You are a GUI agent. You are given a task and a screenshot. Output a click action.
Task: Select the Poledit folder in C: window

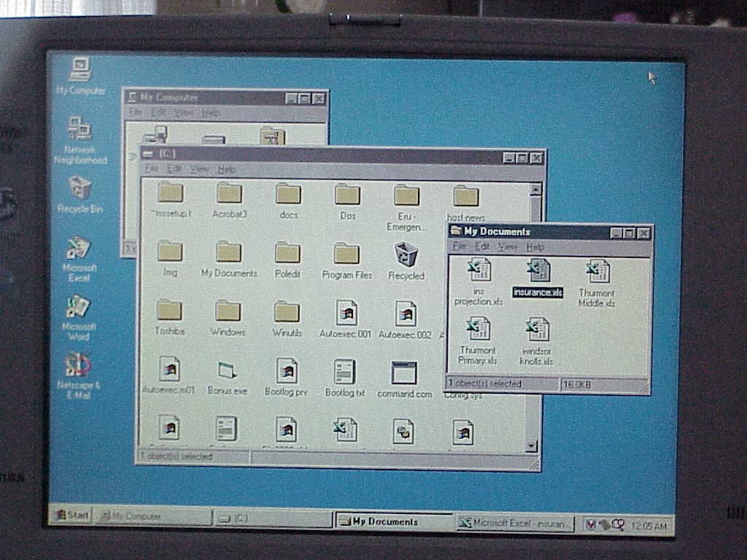point(287,260)
